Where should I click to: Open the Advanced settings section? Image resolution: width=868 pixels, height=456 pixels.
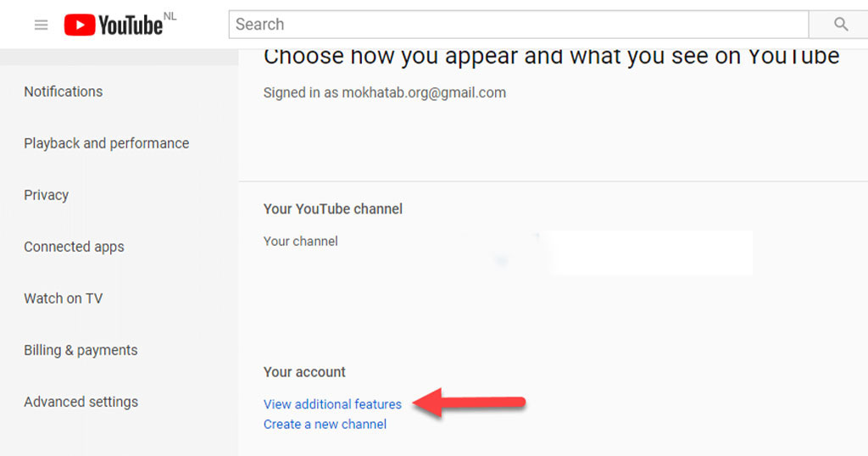(81, 402)
